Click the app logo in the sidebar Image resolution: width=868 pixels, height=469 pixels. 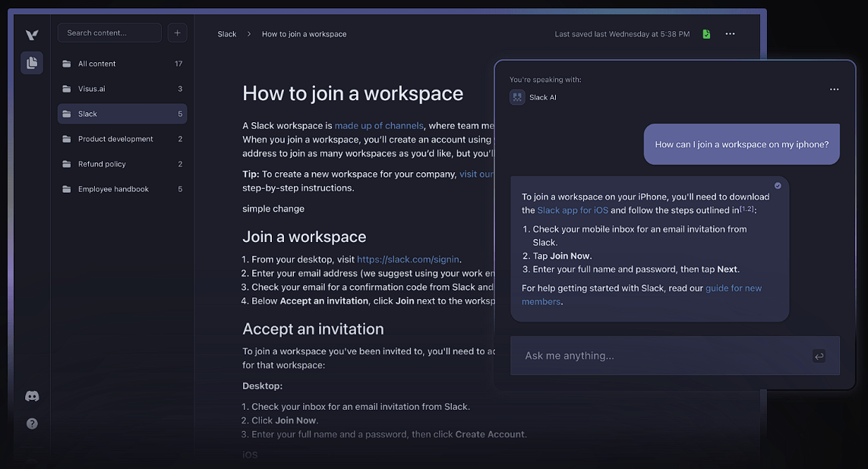point(32,34)
